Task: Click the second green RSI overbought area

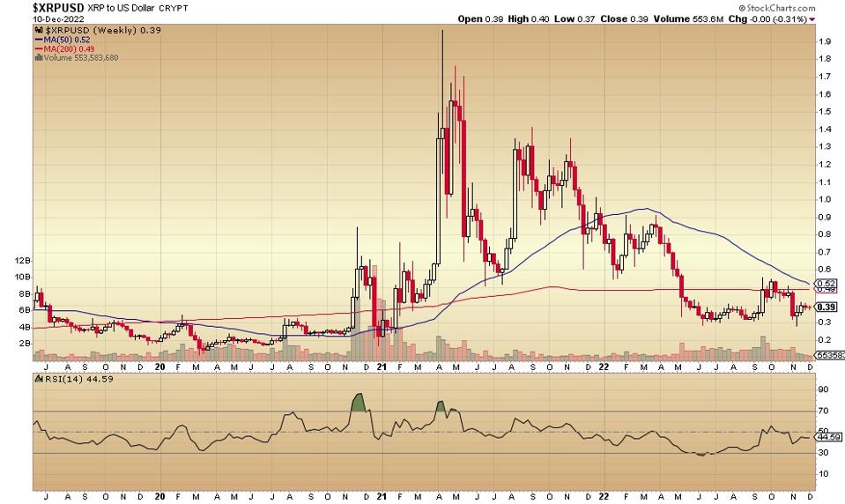Action: pyautogui.click(x=441, y=406)
